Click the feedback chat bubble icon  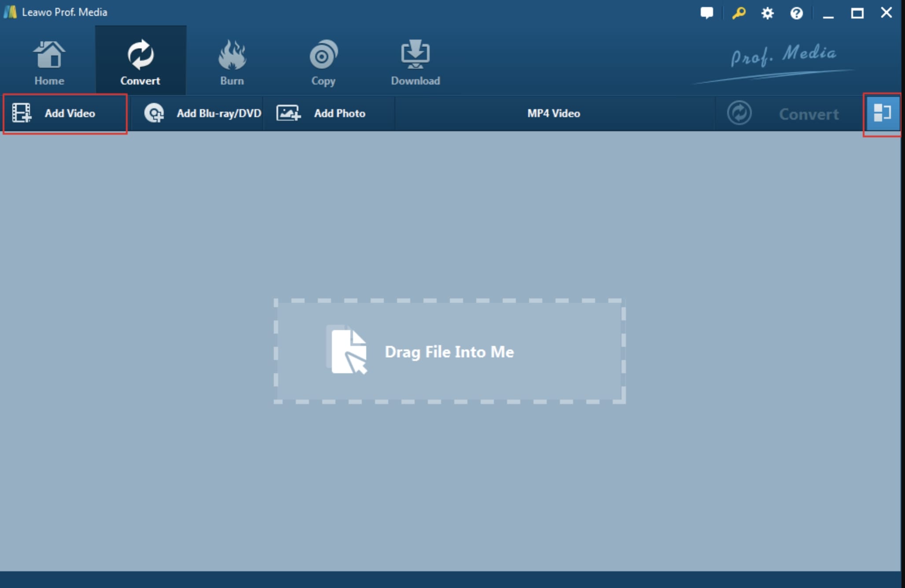point(706,13)
